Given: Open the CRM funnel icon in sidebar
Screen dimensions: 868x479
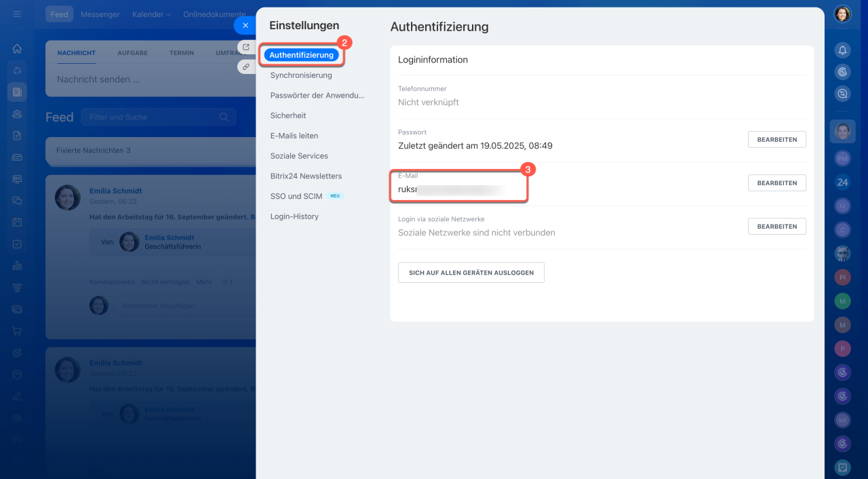Looking at the screenshot, I should (17, 288).
